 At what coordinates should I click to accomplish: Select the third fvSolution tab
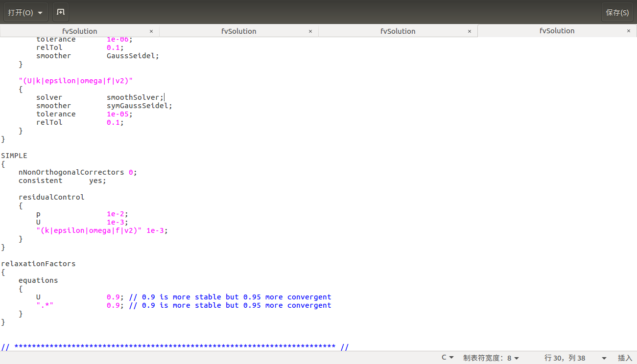coord(398,31)
